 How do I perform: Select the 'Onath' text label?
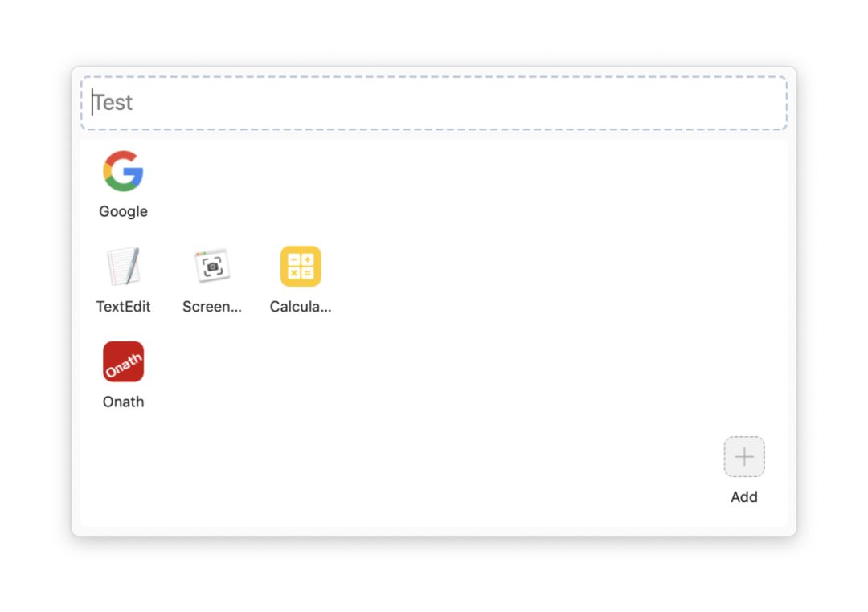(123, 402)
